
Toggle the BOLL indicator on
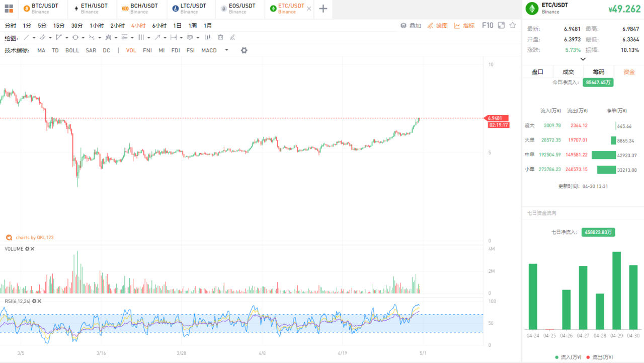[72, 50]
